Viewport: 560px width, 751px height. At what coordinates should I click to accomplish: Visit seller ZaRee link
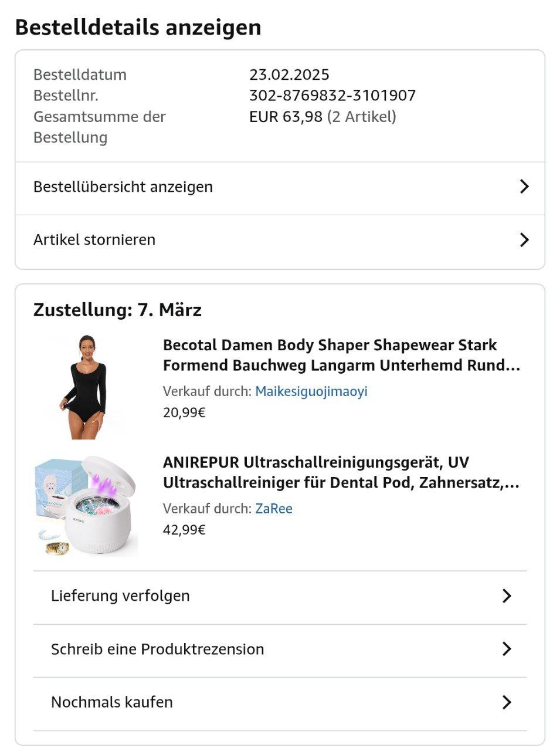point(273,509)
